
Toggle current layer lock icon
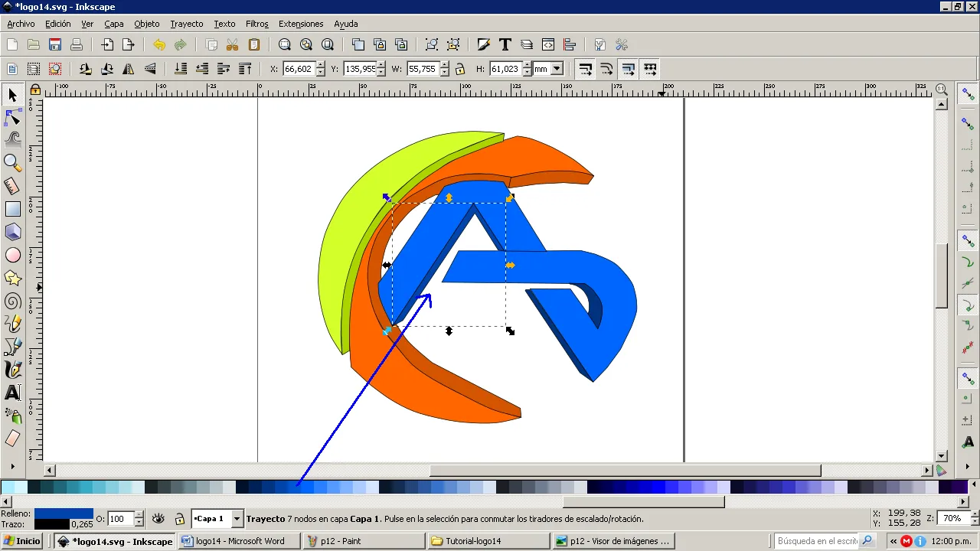[x=179, y=519]
